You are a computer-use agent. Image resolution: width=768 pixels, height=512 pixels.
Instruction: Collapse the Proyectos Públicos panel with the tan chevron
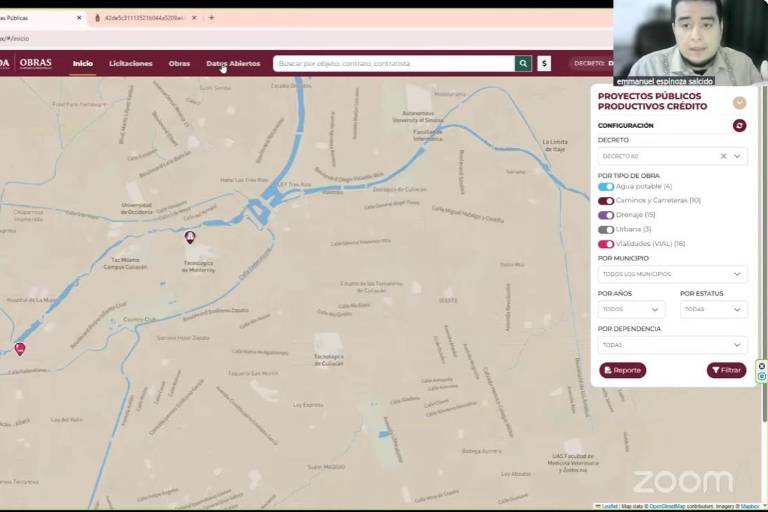coord(739,102)
